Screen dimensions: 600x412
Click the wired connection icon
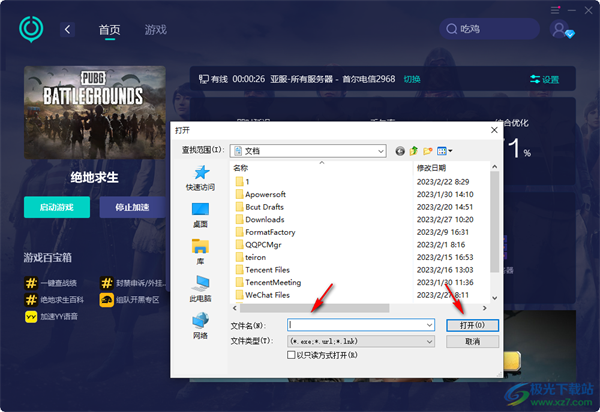click(x=203, y=79)
